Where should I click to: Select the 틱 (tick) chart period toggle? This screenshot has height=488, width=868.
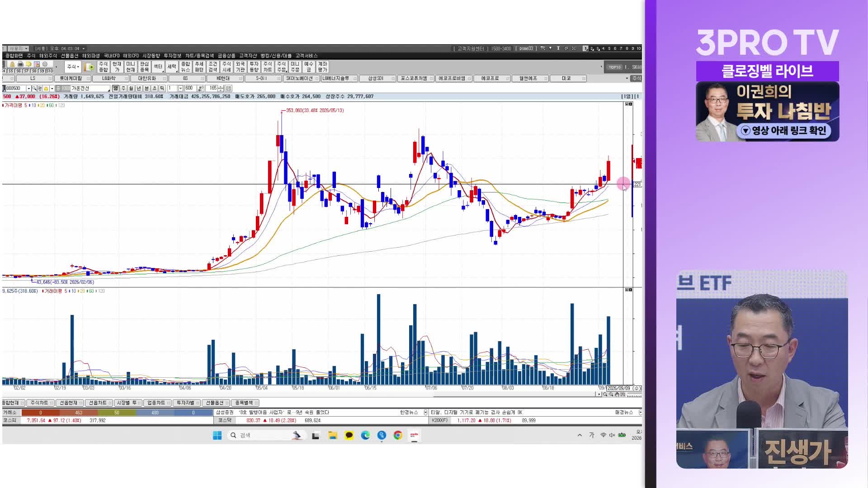click(162, 88)
